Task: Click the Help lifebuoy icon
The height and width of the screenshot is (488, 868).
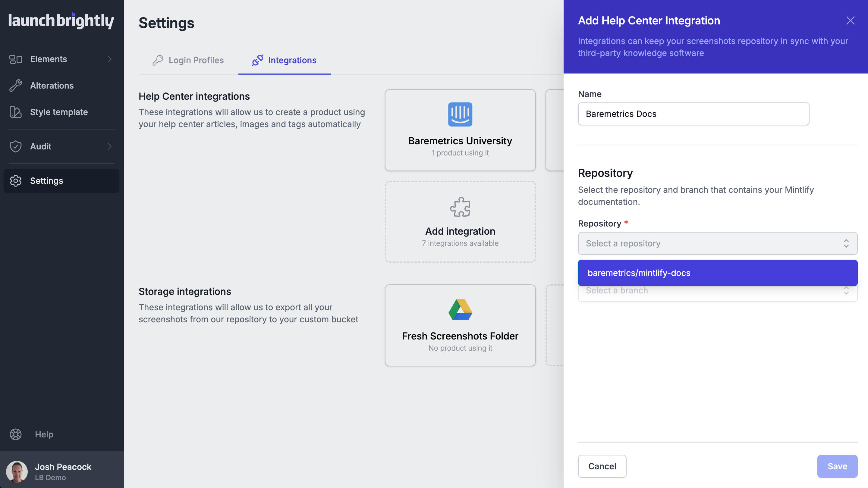Action: pos(15,434)
